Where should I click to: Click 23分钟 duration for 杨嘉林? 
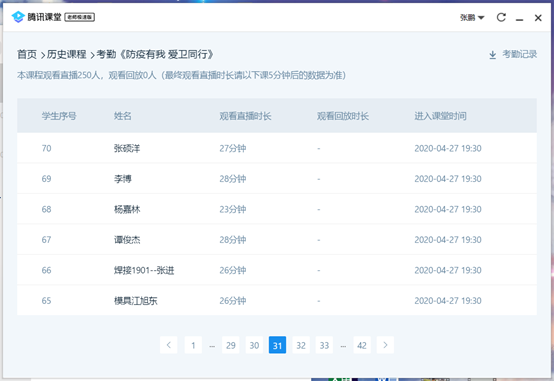point(232,209)
